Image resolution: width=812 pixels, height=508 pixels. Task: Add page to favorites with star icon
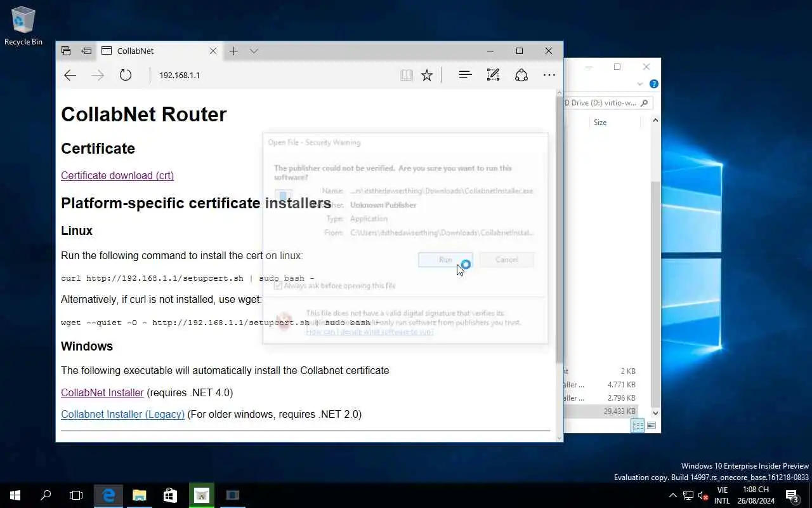click(427, 76)
